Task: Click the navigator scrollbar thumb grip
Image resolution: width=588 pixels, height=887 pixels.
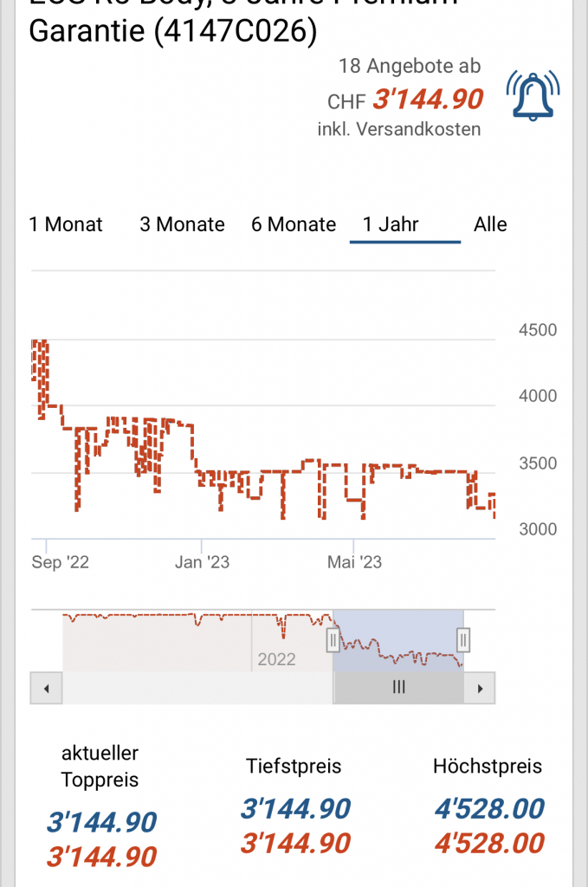Action: pyautogui.click(x=398, y=688)
